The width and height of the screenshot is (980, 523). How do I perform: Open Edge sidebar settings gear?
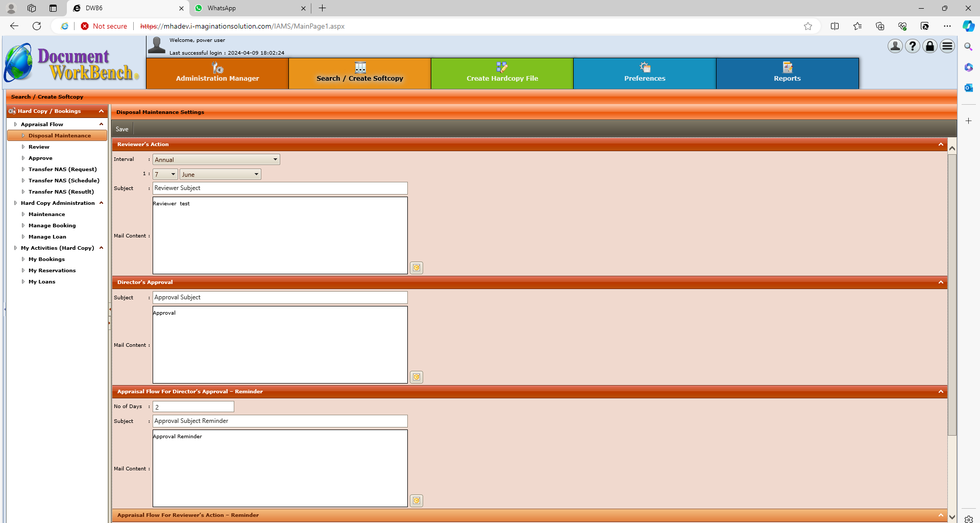click(968, 519)
